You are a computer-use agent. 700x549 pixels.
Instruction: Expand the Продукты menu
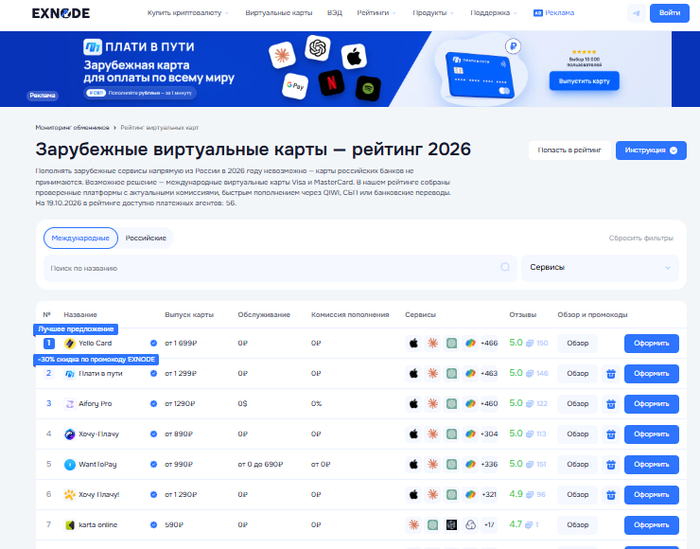pyautogui.click(x=433, y=13)
